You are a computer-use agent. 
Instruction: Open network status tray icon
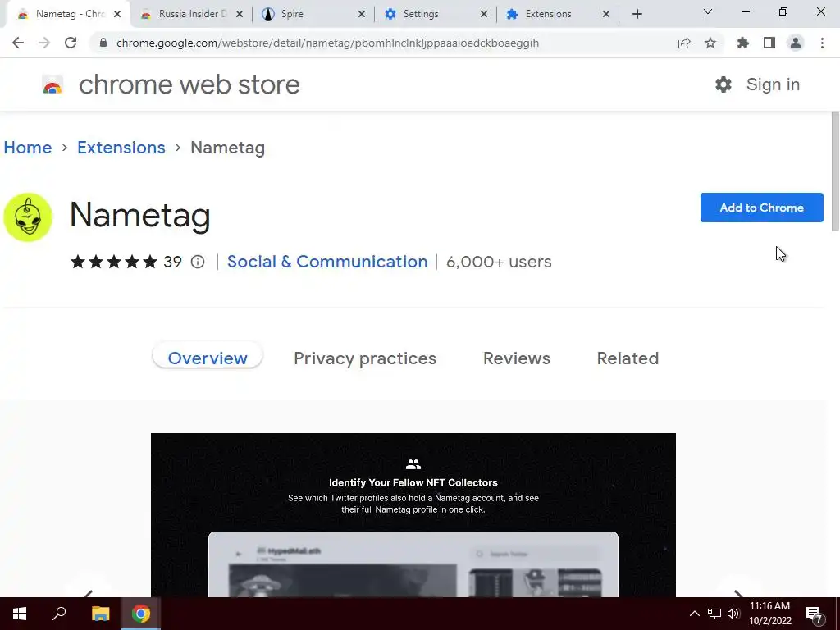pos(714,614)
